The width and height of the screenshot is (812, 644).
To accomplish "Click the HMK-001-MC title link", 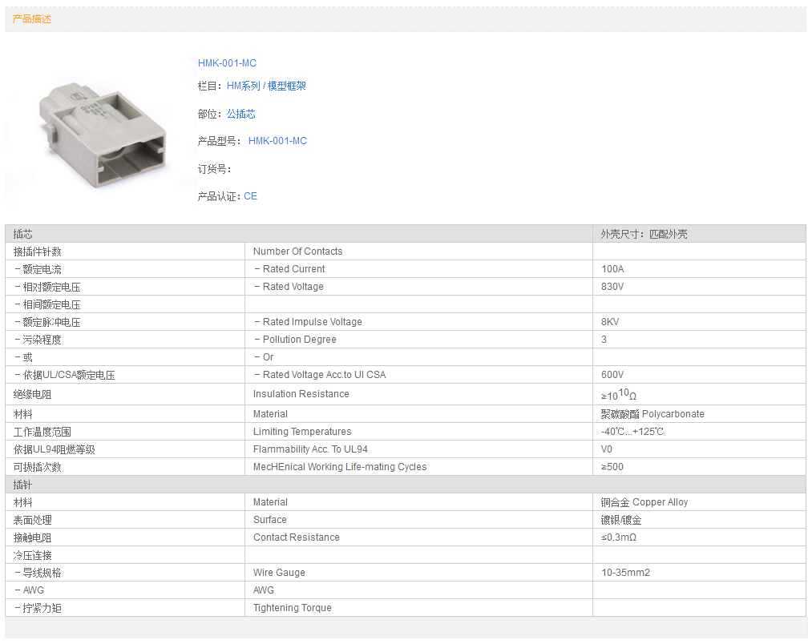I will tap(227, 63).
